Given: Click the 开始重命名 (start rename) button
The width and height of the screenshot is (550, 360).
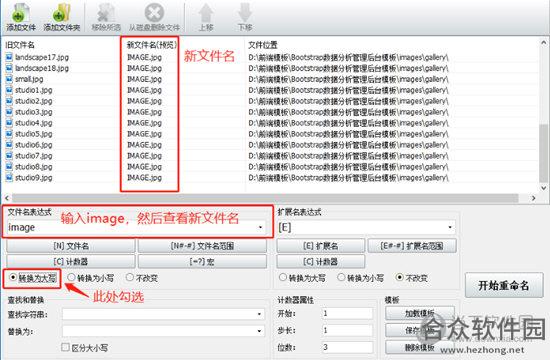Looking at the screenshot, I should pos(504,285).
